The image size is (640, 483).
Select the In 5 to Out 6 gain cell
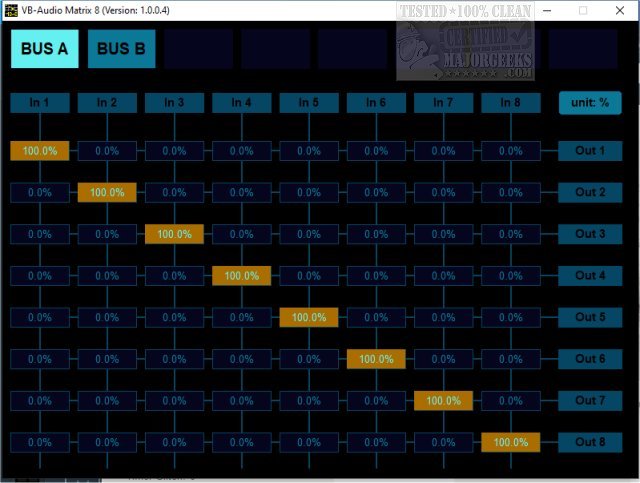click(x=309, y=359)
